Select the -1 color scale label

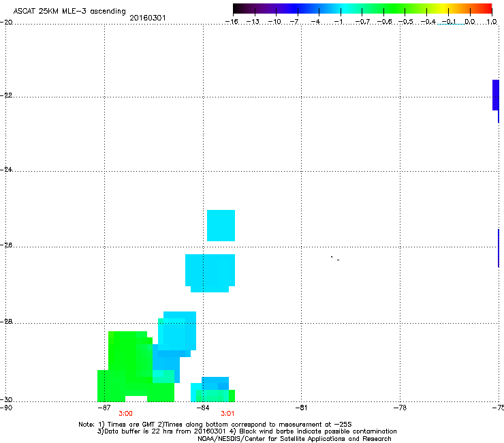pyautogui.click(x=338, y=22)
